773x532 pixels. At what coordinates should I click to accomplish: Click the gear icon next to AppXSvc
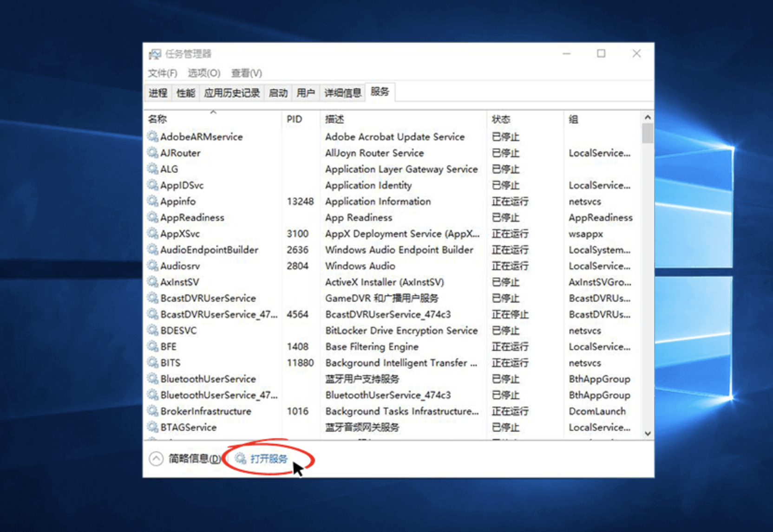152,234
